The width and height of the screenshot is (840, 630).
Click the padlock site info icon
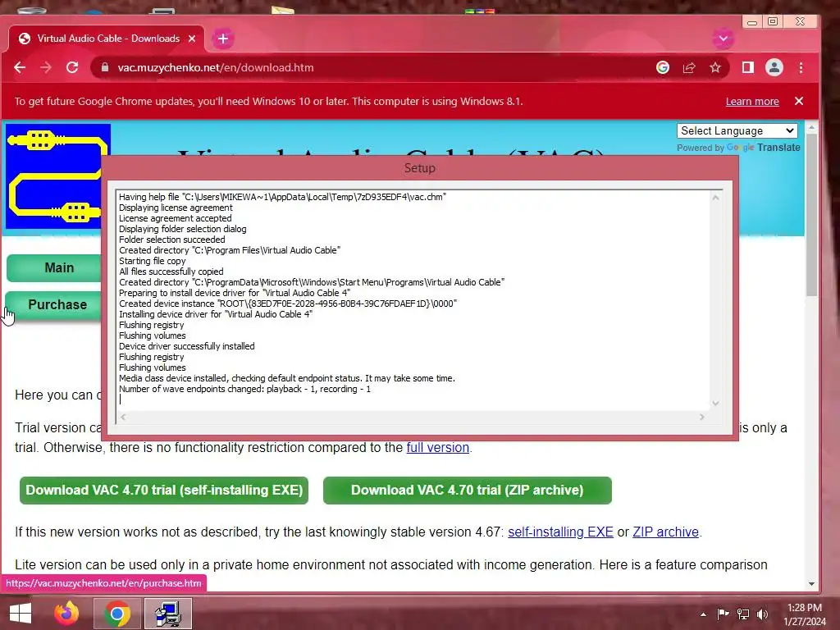pos(105,67)
